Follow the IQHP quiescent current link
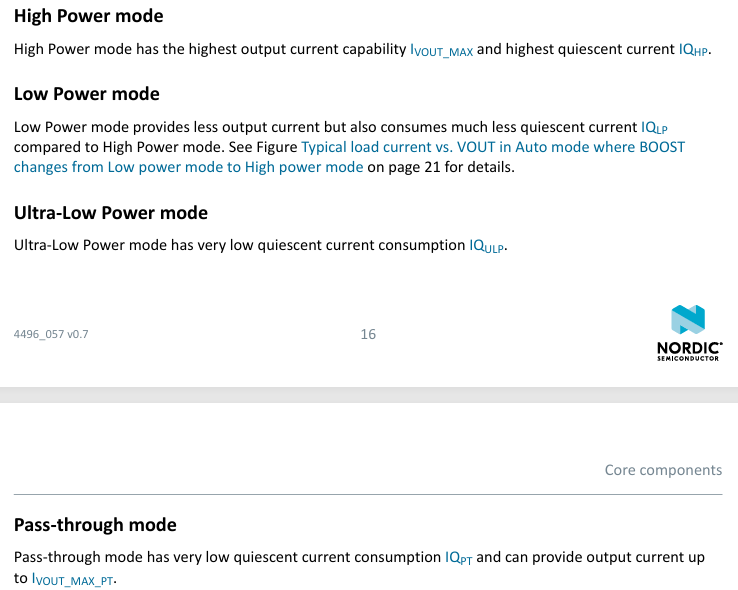This screenshot has height=590, width=738. pyautogui.click(x=693, y=49)
